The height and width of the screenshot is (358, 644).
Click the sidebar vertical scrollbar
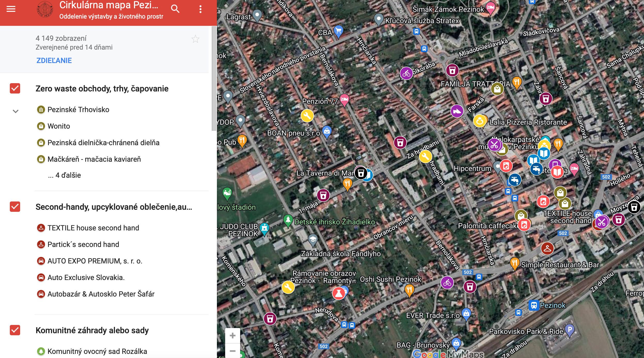(214, 79)
